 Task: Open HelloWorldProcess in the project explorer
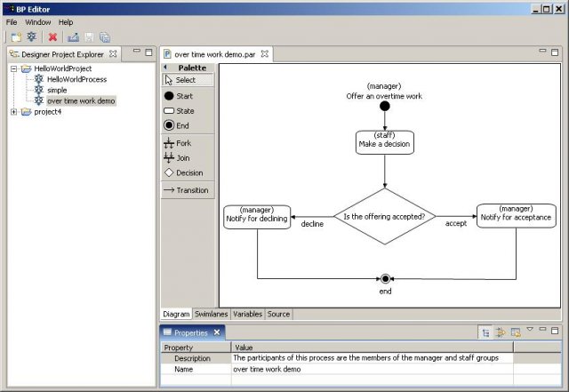(76, 79)
